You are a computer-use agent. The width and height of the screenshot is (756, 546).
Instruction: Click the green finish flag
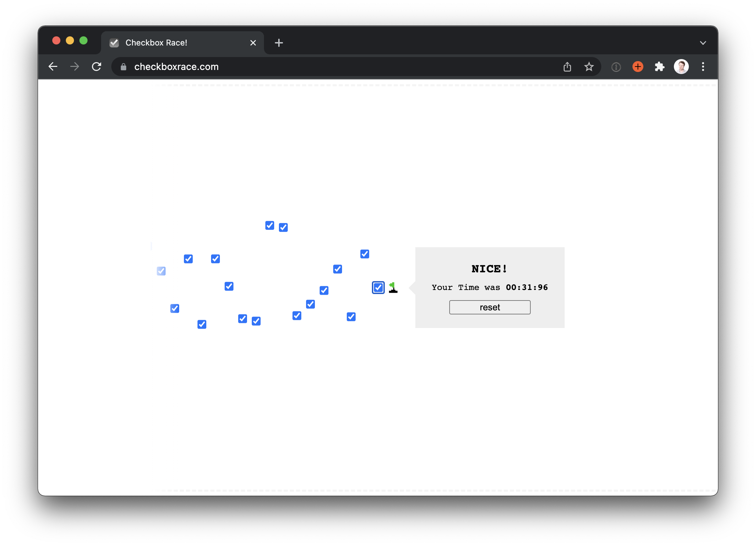pyautogui.click(x=393, y=287)
